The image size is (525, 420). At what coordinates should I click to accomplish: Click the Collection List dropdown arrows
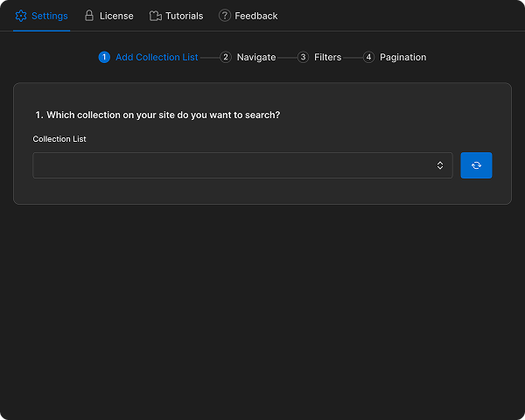click(440, 165)
